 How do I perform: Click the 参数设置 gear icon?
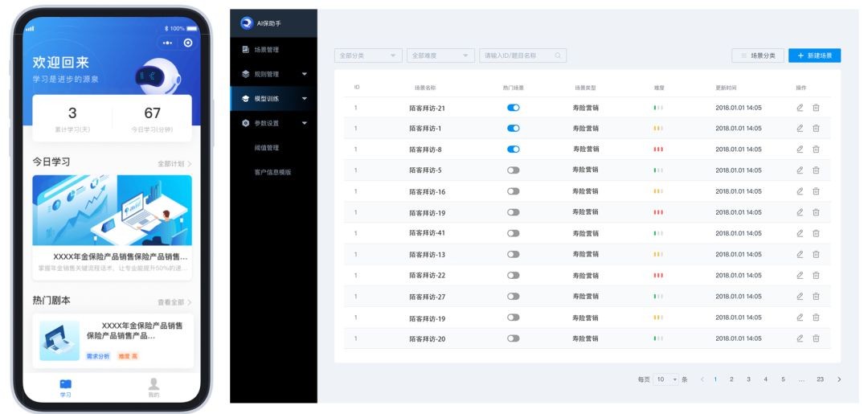[x=246, y=124]
